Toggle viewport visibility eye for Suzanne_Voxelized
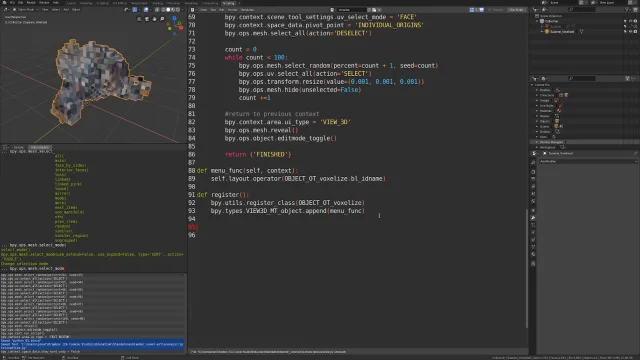The image size is (640, 360). click(x=631, y=31)
